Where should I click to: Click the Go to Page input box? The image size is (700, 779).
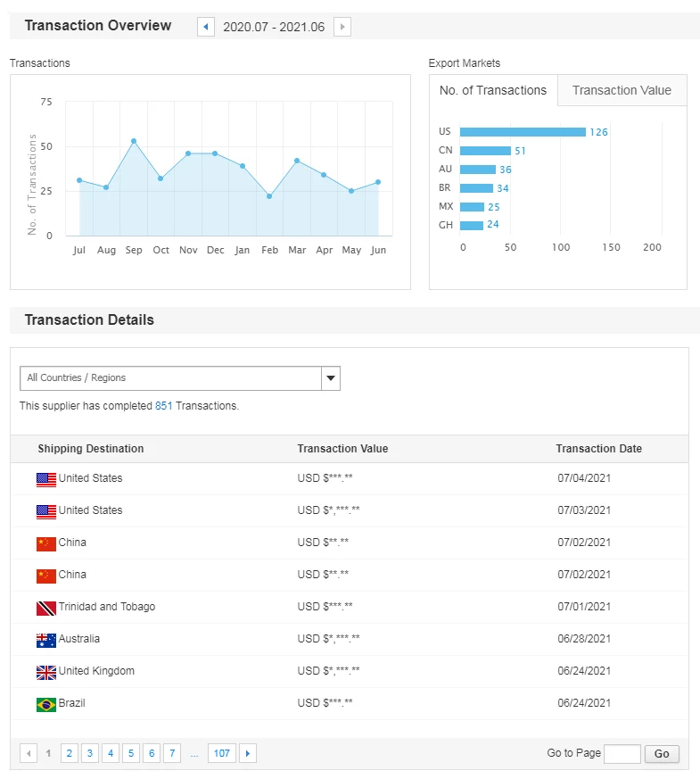pyautogui.click(x=622, y=754)
